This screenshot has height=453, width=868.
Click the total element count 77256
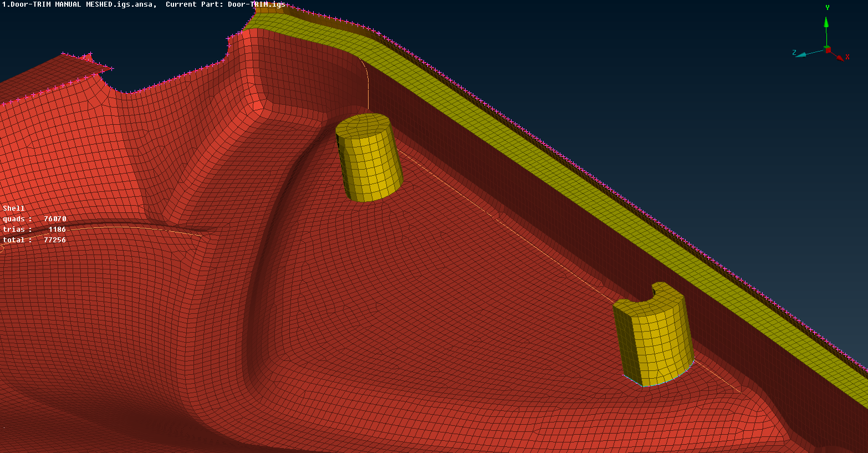tap(55, 240)
